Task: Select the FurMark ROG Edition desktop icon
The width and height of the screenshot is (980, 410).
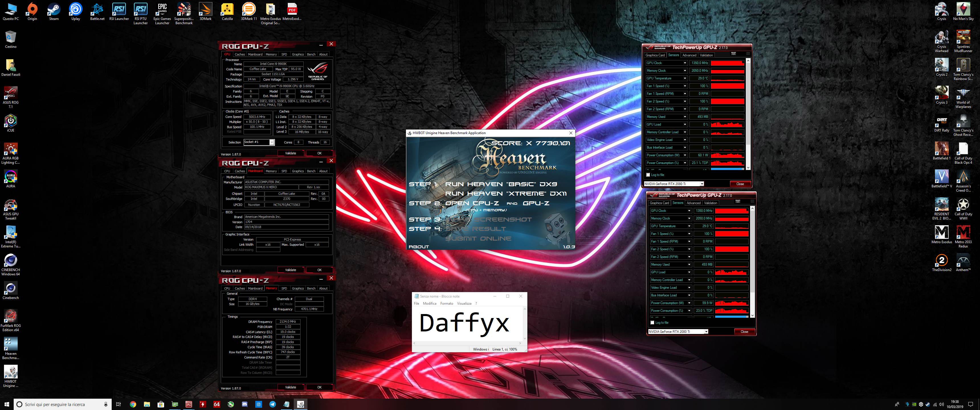Action: click(11, 321)
